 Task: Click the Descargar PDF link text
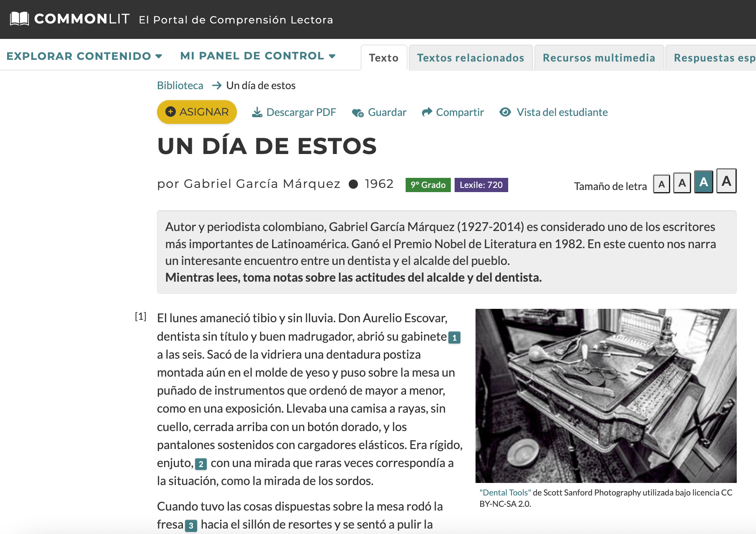coord(301,112)
